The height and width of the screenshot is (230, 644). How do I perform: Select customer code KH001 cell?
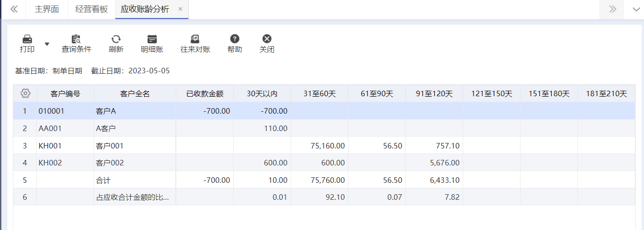coord(50,146)
